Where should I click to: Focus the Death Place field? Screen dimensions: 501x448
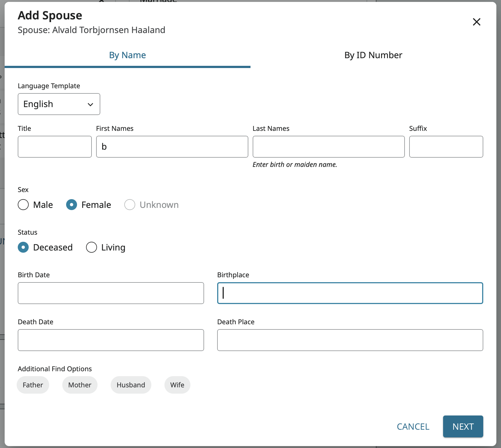coord(350,340)
